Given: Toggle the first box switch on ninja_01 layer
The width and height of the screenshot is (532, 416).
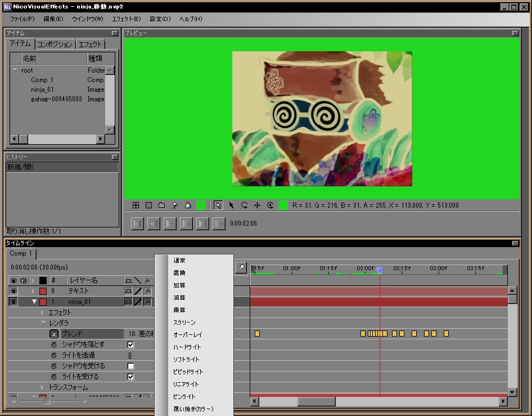Looking at the screenshot, I should coord(128,302).
